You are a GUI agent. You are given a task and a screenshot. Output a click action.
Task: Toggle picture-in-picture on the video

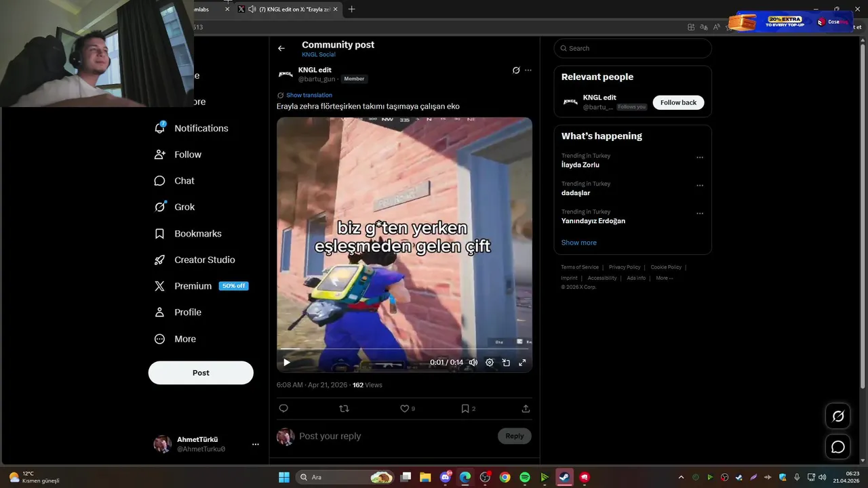[506, 363]
